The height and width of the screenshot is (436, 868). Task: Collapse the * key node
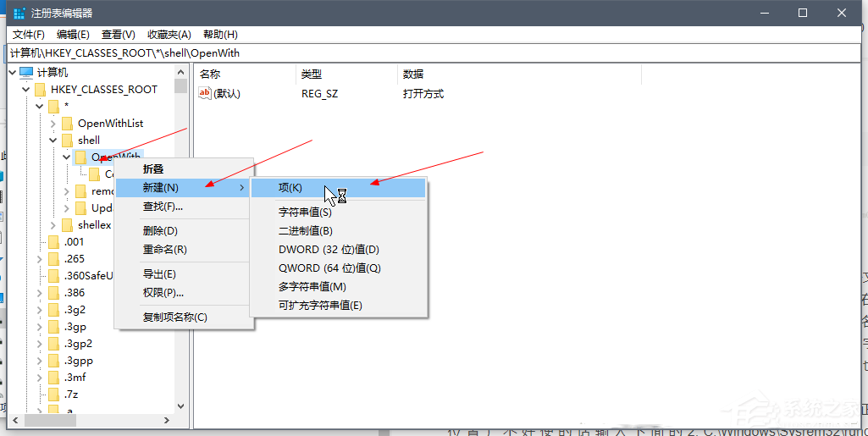point(40,106)
